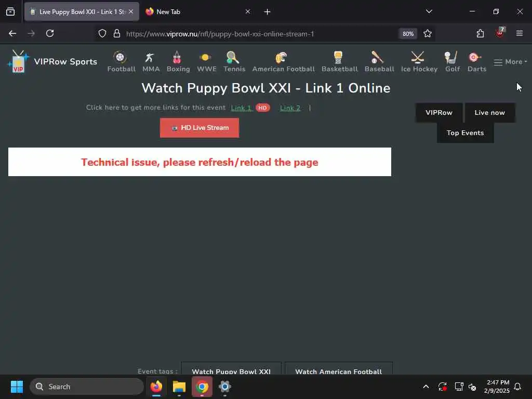Image resolution: width=532 pixels, height=399 pixels.
Task: Open the Baseball category
Action: (379, 62)
